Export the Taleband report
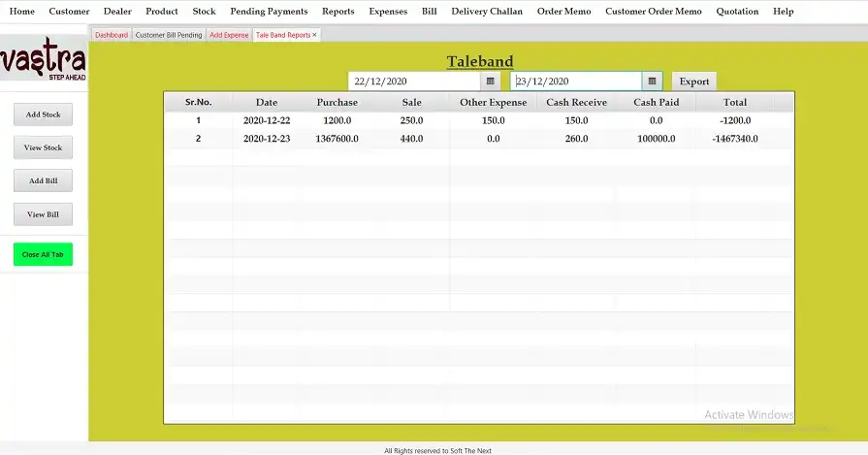 693,81
